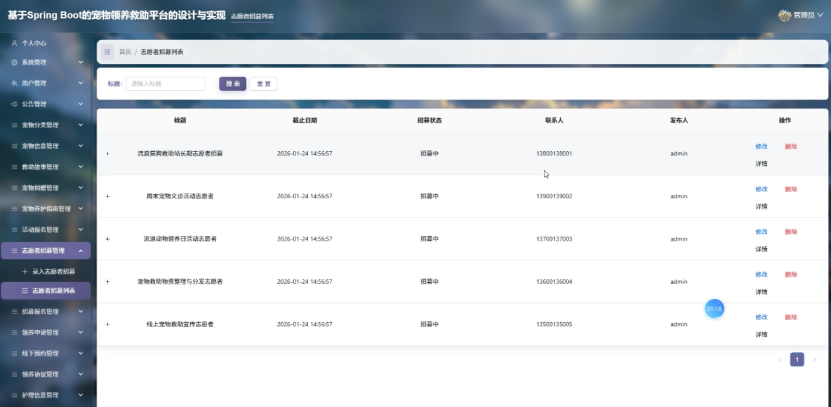Open the 护理信息管理 menu label
The image size is (831, 407).
(40, 395)
